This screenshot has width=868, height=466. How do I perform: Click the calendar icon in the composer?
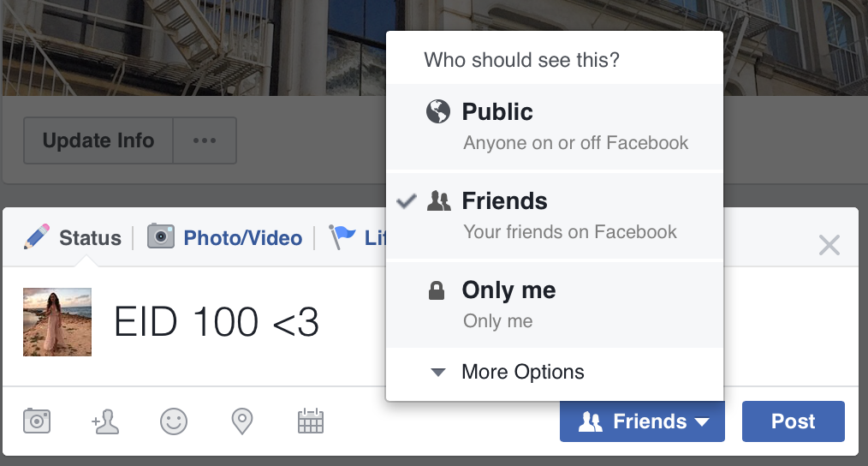pyautogui.click(x=310, y=421)
